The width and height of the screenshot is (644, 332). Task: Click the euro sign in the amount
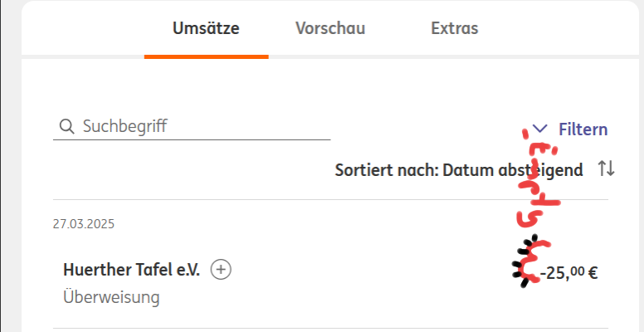tap(593, 271)
